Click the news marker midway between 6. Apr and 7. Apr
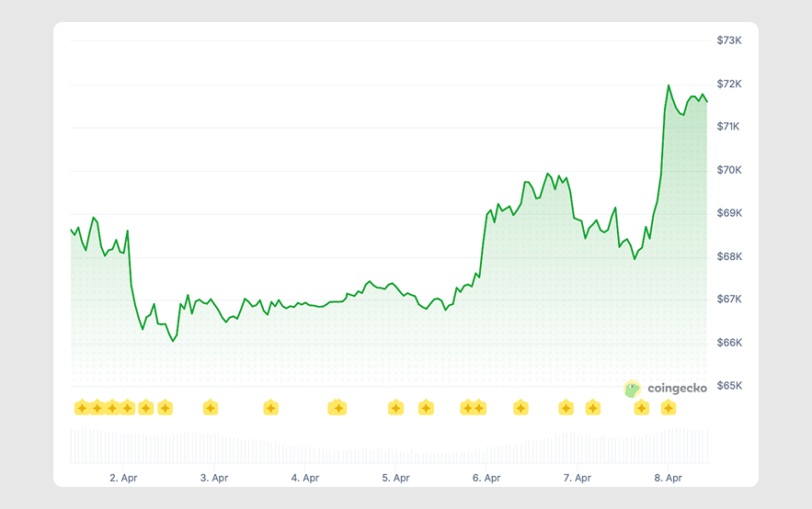This screenshot has height=509, width=812. (x=520, y=407)
